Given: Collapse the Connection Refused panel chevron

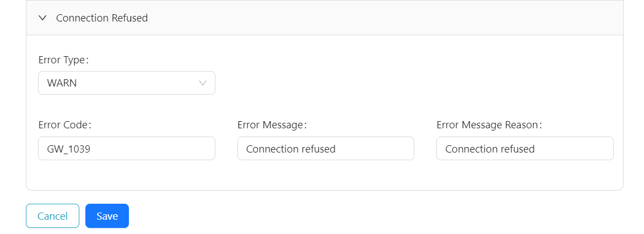Looking at the screenshot, I should [42, 18].
